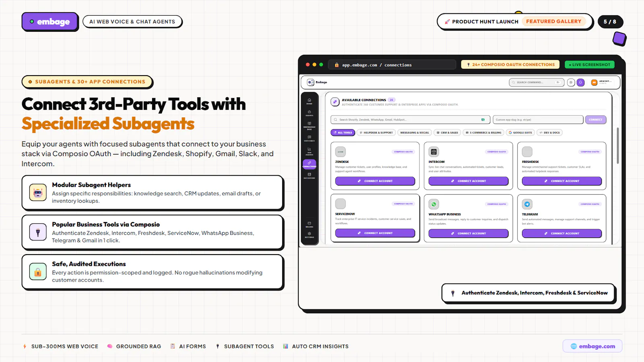Click the 5 / 8 slide counter
This screenshot has height=362, width=644.
pos(610,22)
